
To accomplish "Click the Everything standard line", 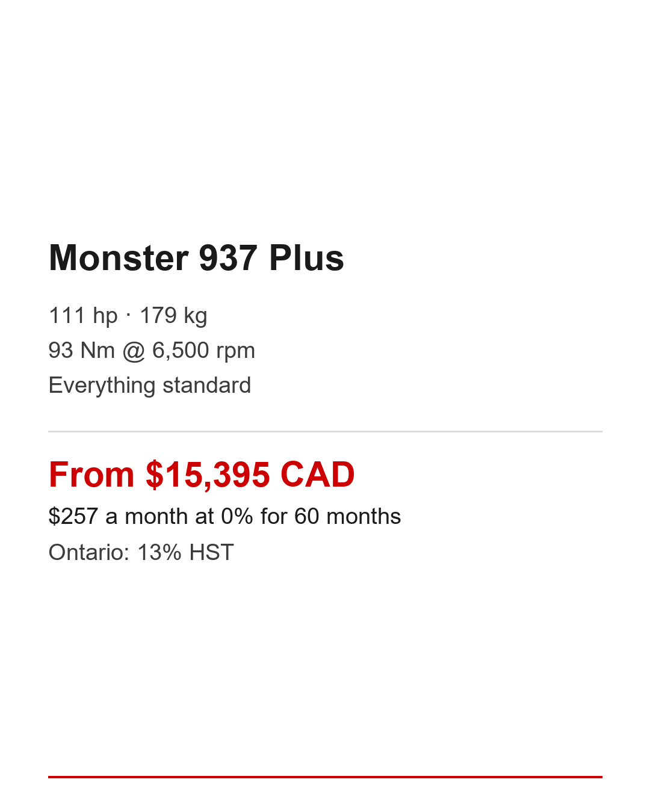I will tap(149, 385).
